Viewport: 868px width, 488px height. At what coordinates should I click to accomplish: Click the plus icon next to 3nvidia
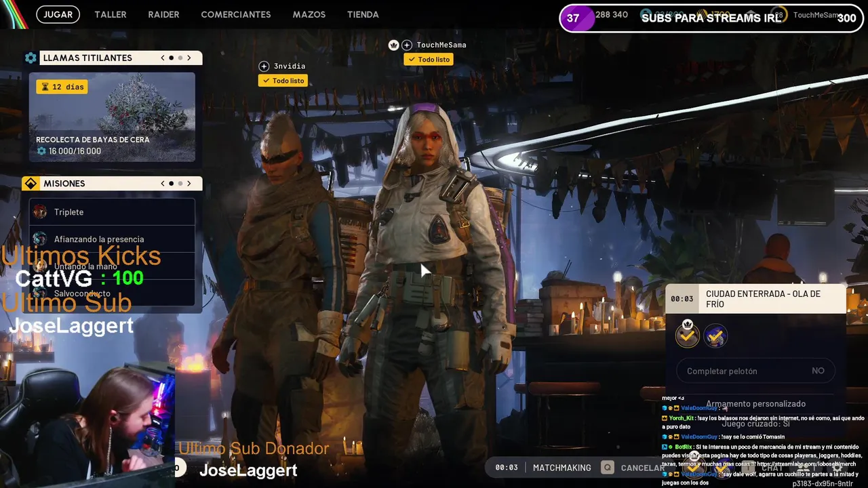264,66
